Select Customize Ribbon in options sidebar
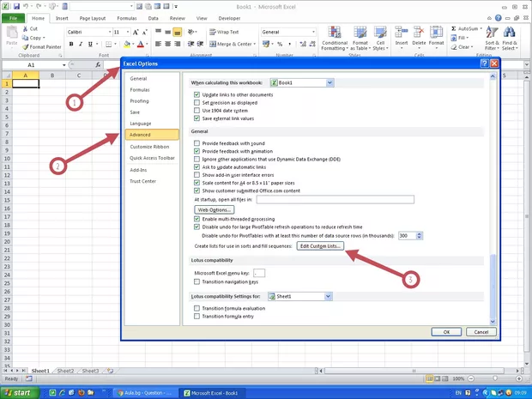 tap(148, 147)
